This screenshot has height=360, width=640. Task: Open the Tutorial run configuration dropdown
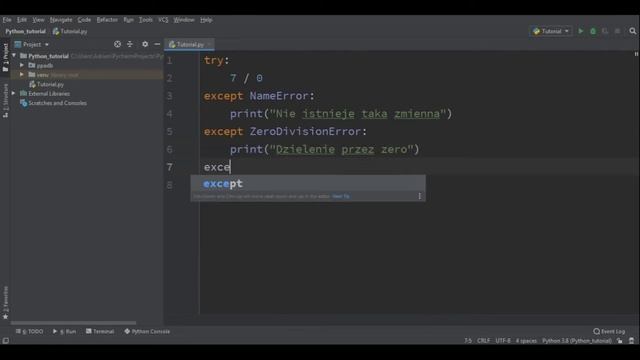551,31
